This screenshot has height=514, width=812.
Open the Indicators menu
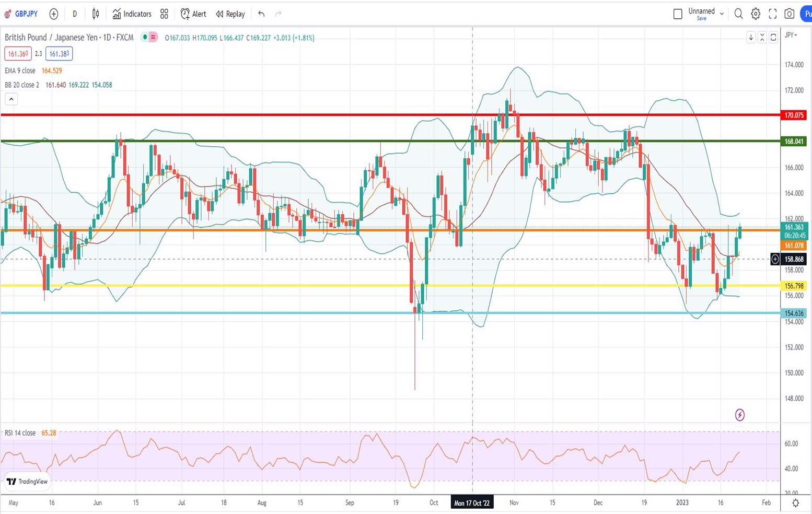click(x=132, y=14)
